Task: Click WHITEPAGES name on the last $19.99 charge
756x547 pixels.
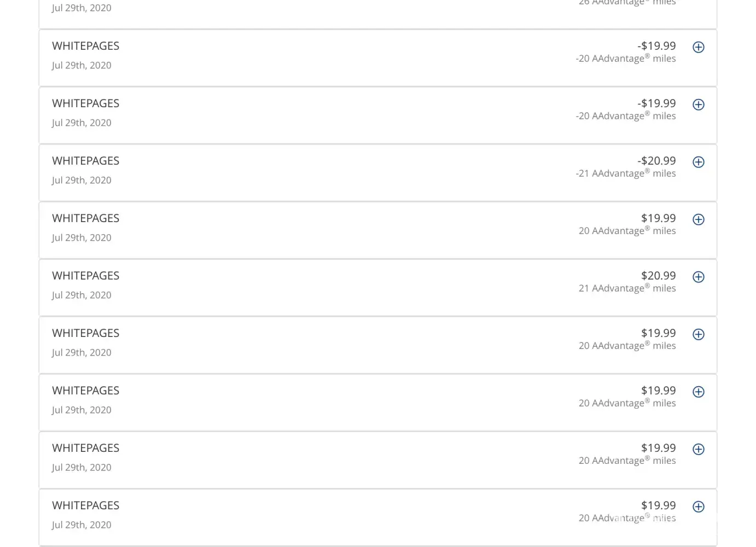Action: [85, 505]
